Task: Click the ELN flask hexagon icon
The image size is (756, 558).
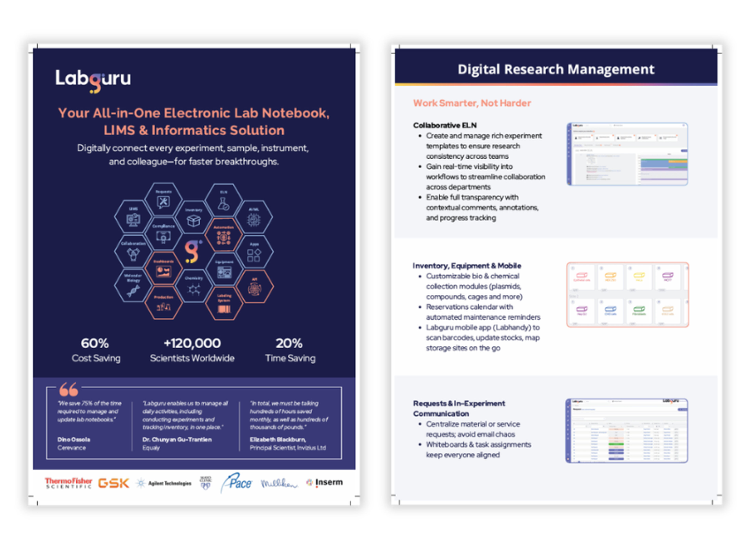Action: click(224, 200)
